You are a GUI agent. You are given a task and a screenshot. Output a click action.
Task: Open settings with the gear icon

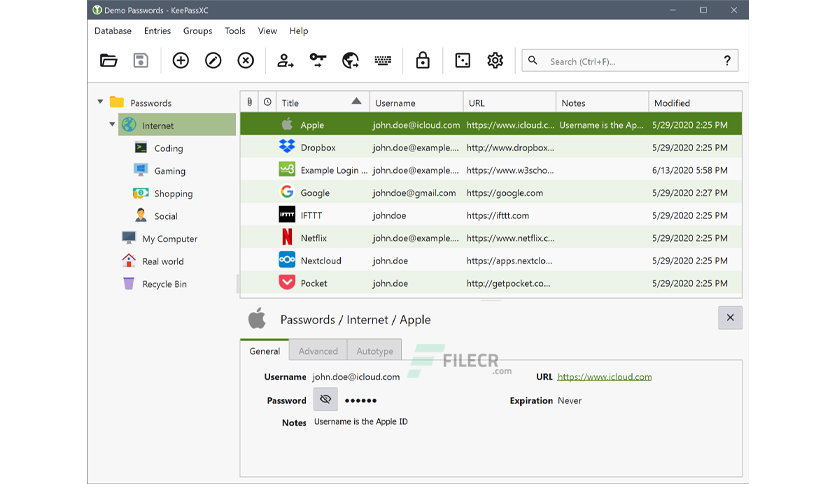[495, 60]
